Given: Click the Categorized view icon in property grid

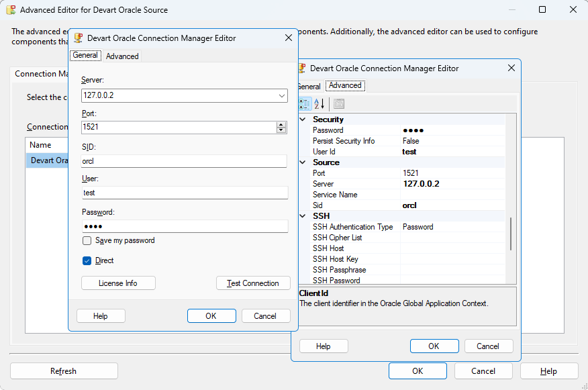Looking at the screenshot, I should [x=304, y=103].
